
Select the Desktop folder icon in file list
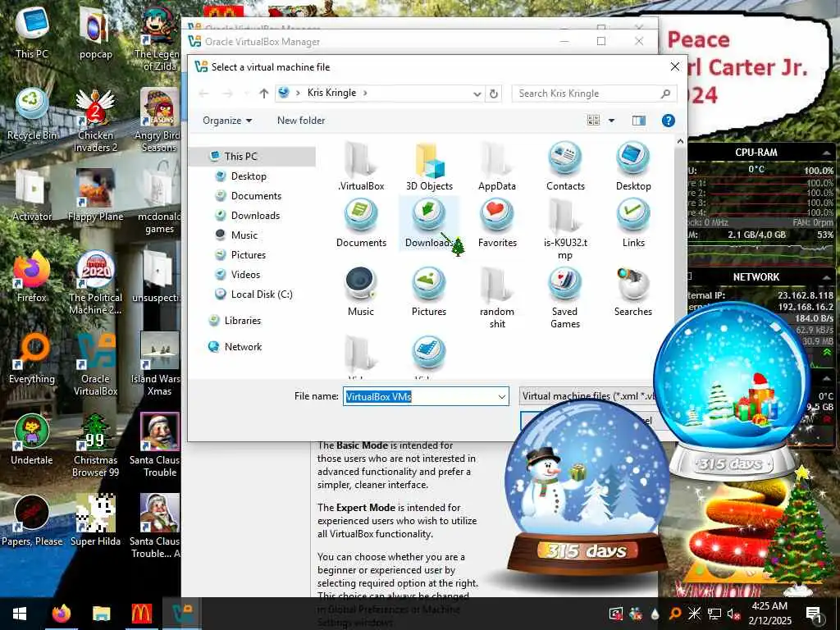point(633,166)
